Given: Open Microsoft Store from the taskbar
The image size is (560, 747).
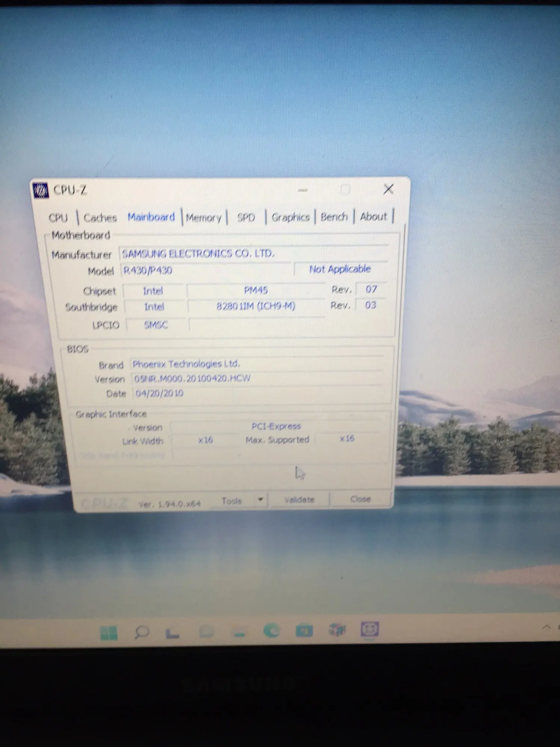Looking at the screenshot, I should pos(304,630).
